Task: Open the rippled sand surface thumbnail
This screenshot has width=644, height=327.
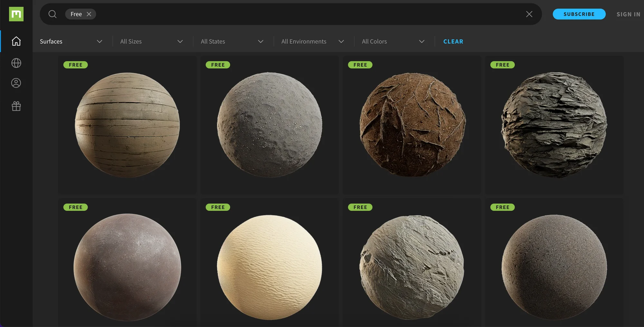Action: coord(270,267)
